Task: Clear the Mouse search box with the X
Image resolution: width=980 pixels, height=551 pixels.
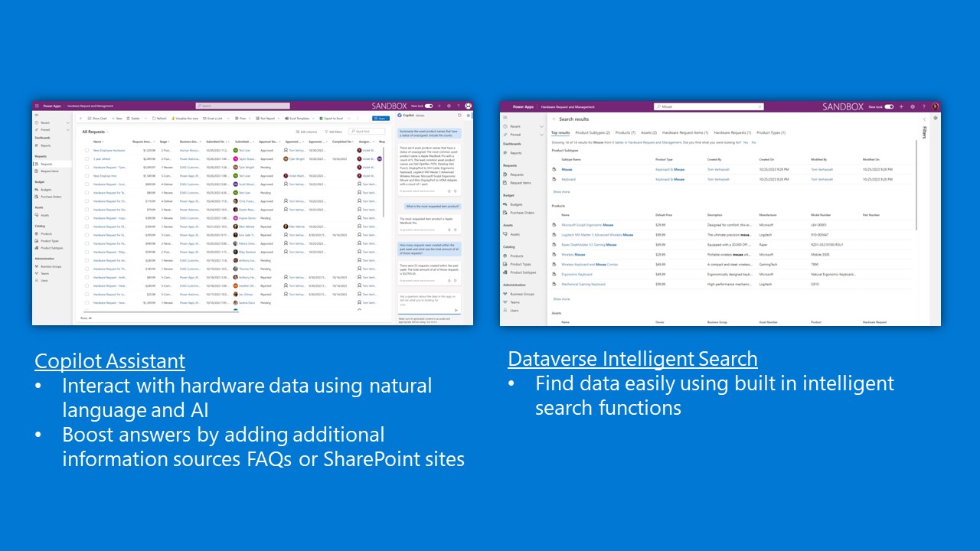Action: pos(759,106)
